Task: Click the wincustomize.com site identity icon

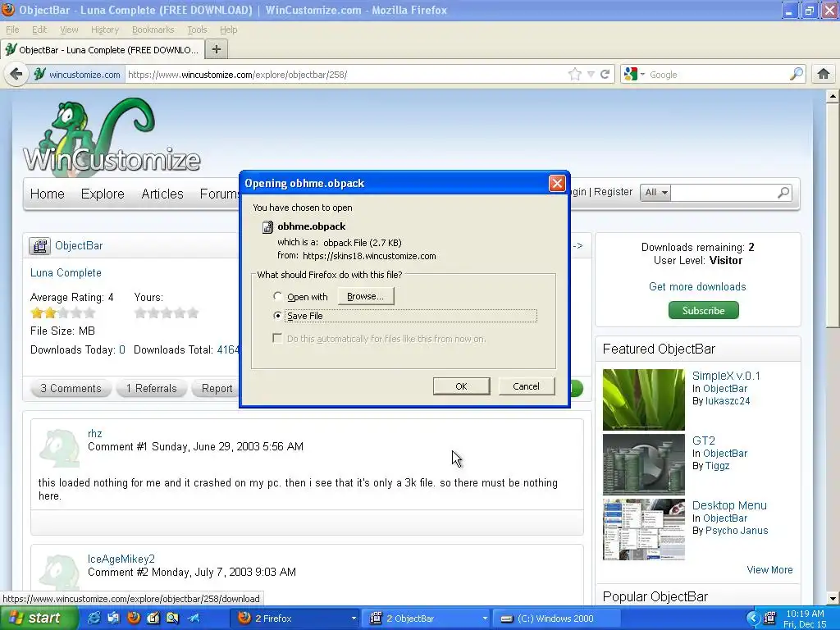Action: coord(39,74)
